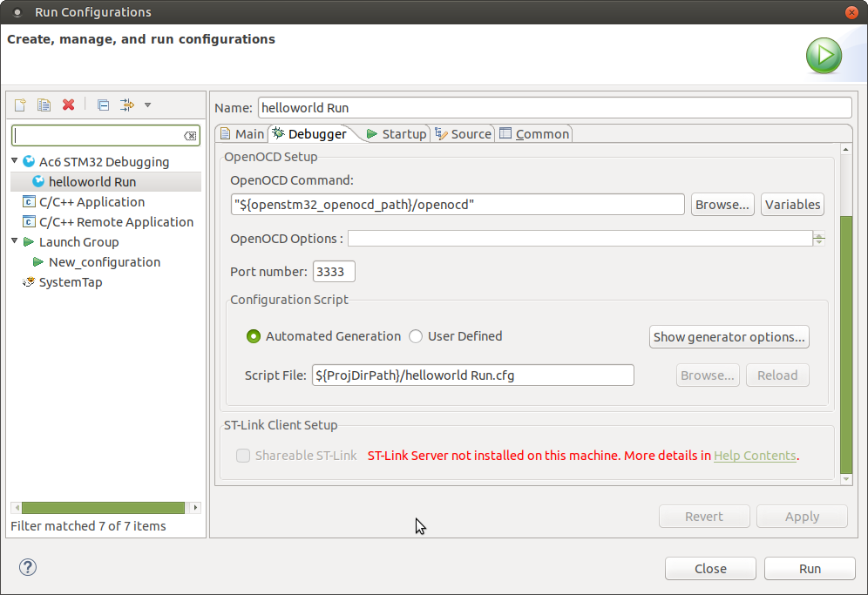
Task: Select the Automated Generation radio button
Action: click(254, 336)
